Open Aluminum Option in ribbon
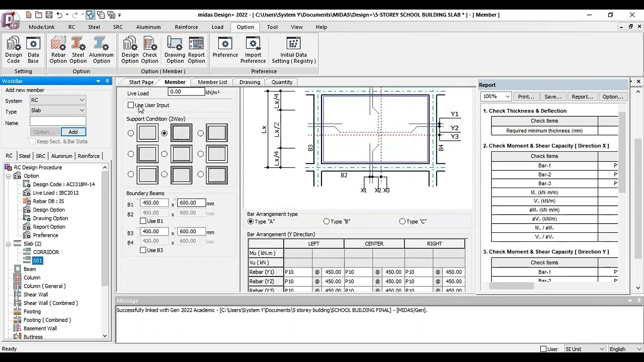 point(101,50)
